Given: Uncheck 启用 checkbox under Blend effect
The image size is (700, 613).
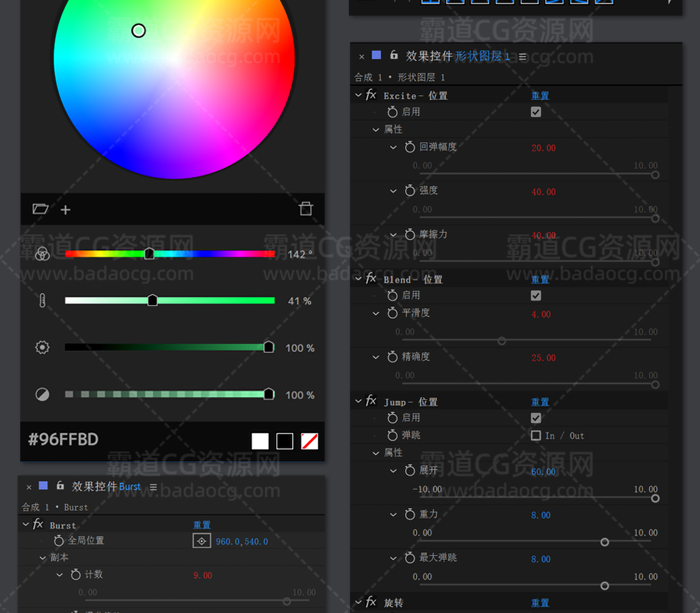Looking at the screenshot, I should pyautogui.click(x=536, y=296).
